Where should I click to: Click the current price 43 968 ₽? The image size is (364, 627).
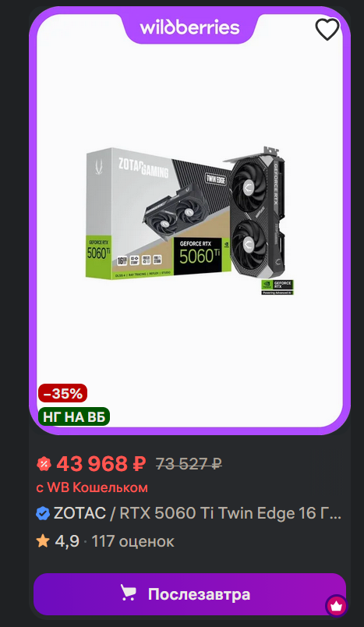coord(101,464)
